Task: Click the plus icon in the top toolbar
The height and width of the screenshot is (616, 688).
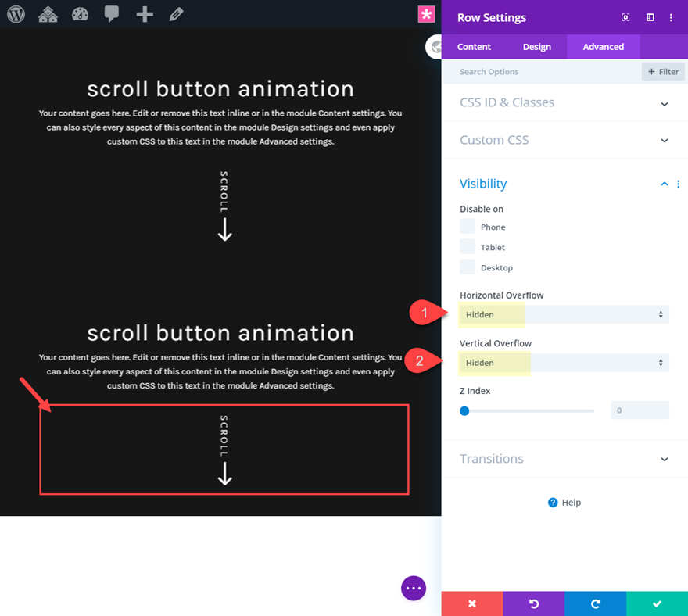Action: [144, 13]
